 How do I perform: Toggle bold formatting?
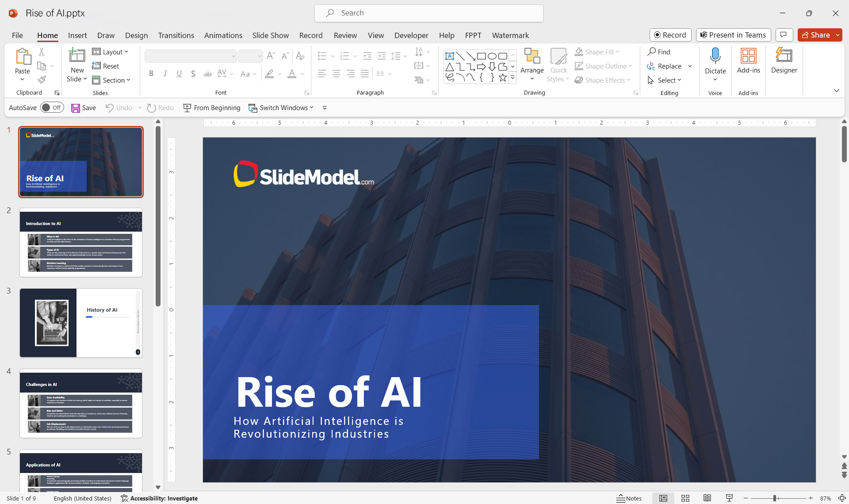pyautogui.click(x=151, y=73)
